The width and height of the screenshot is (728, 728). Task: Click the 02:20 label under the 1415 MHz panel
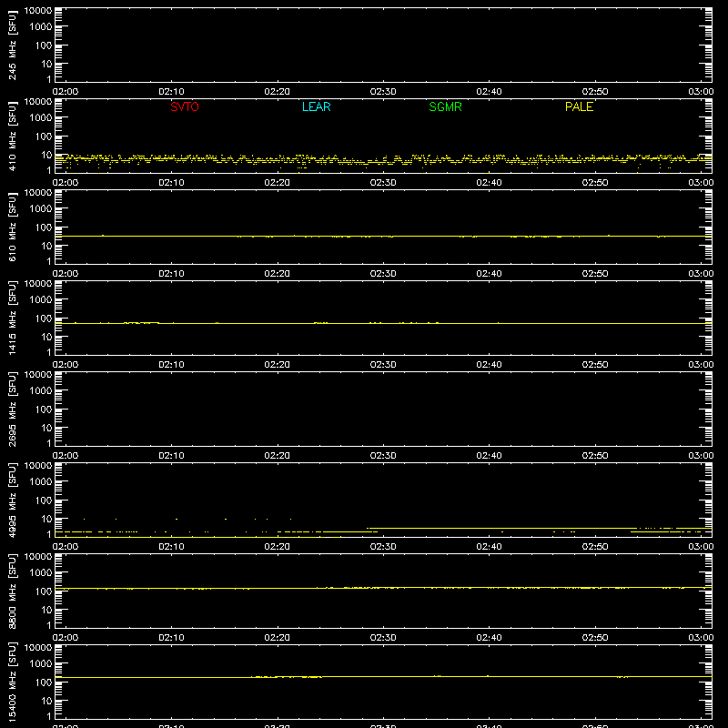(278, 365)
